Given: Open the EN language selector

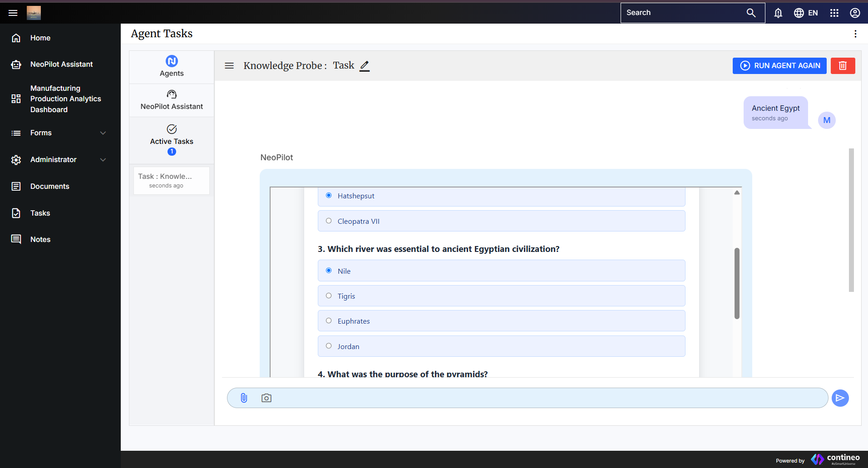Looking at the screenshot, I should pos(806,13).
